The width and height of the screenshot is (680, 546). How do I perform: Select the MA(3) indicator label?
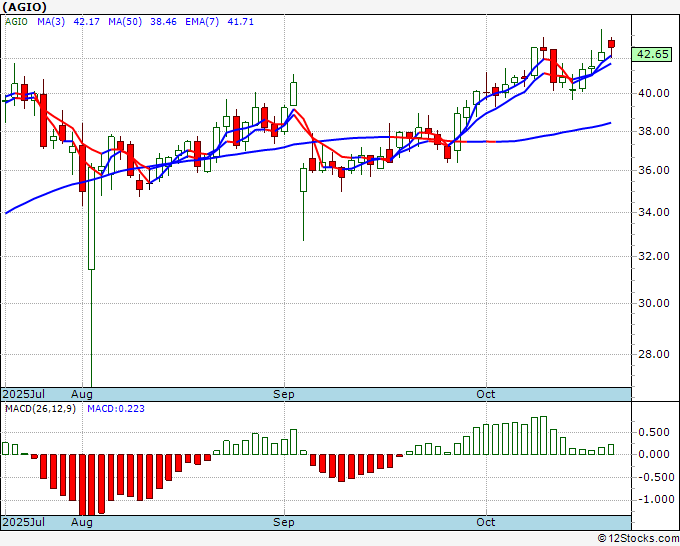coord(51,22)
